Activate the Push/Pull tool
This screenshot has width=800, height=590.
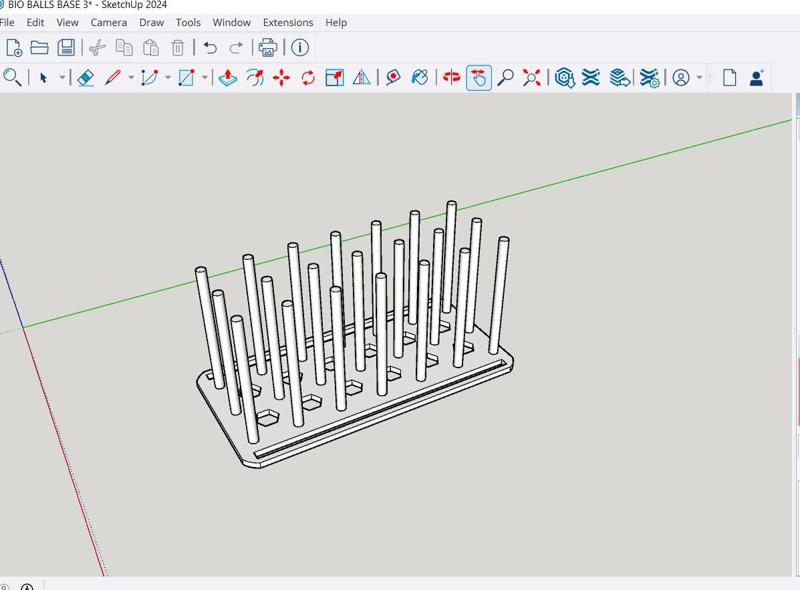coord(228,78)
